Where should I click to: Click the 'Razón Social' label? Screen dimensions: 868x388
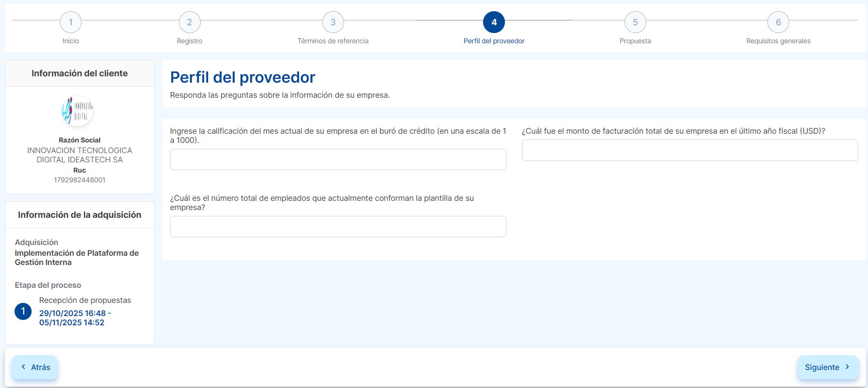pos(80,140)
